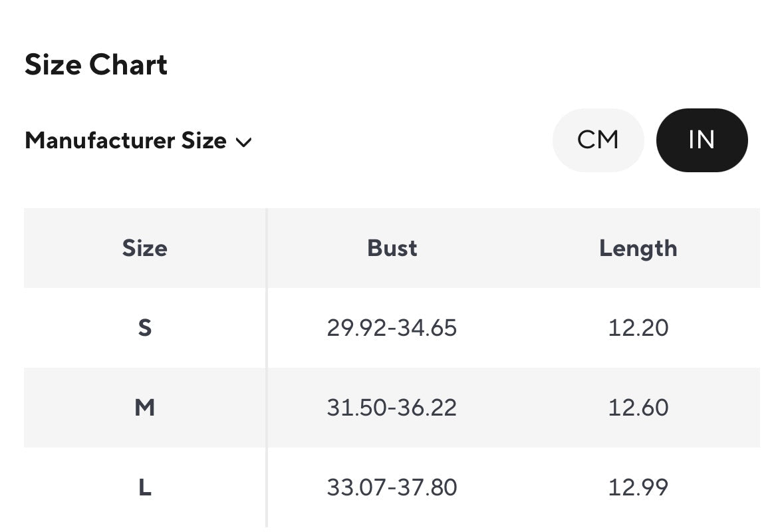
Task: Select the IN unit toggle
Action: (702, 140)
